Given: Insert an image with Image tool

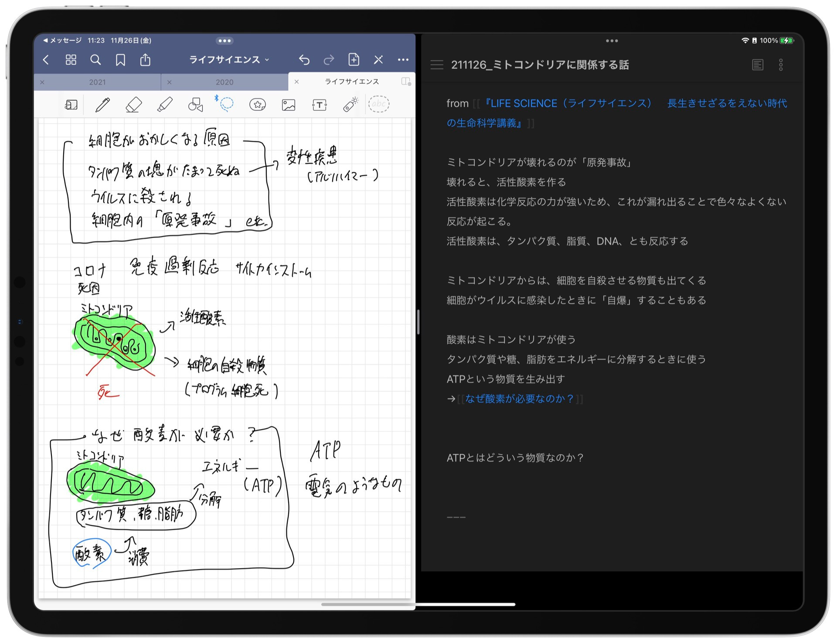Looking at the screenshot, I should tap(289, 105).
